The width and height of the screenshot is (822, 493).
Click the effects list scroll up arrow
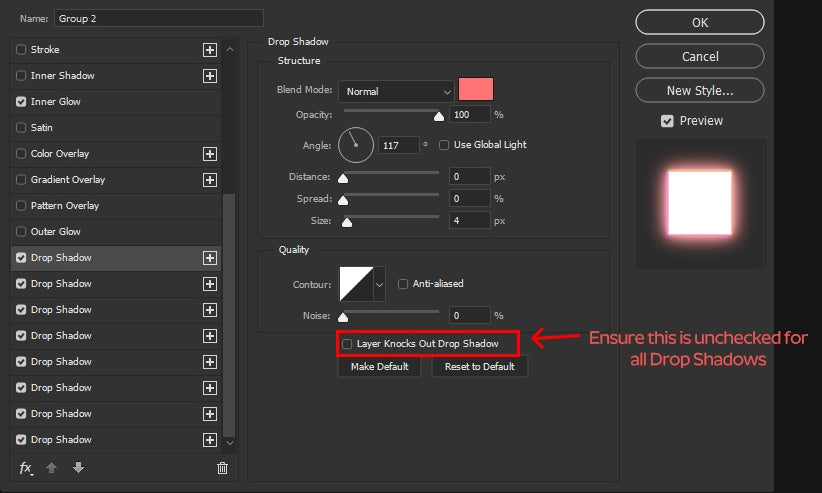pos(230,49)
